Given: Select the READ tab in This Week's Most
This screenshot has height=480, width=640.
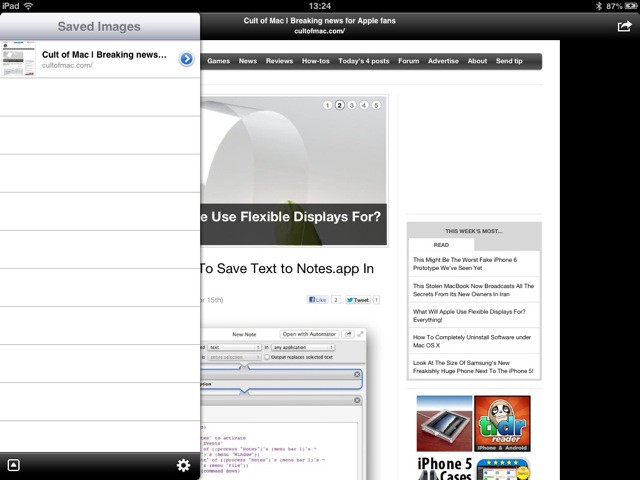Looking at the screenshot, I should coord(441,244).
